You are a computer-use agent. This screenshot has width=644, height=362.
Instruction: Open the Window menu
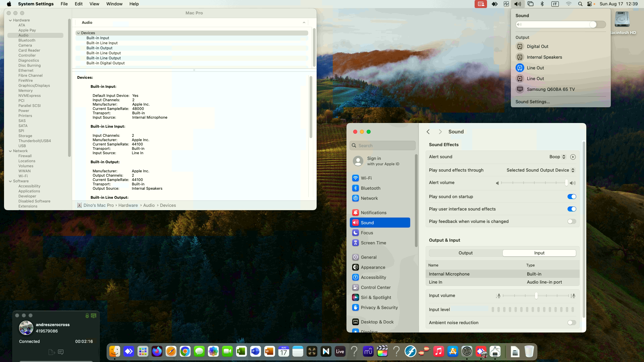click(x=114, y=4)
